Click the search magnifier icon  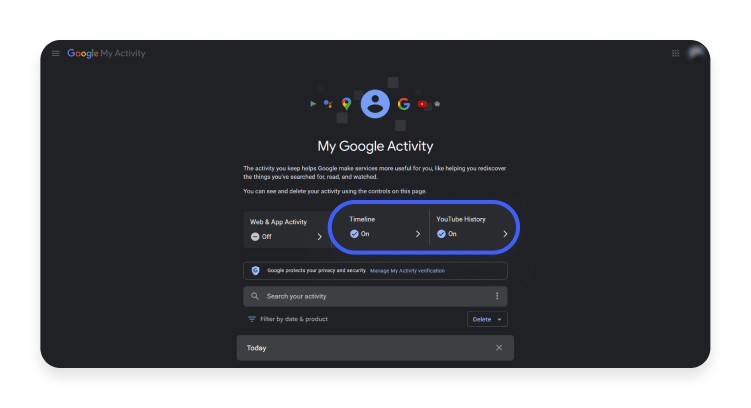click(x=255, y=296)
